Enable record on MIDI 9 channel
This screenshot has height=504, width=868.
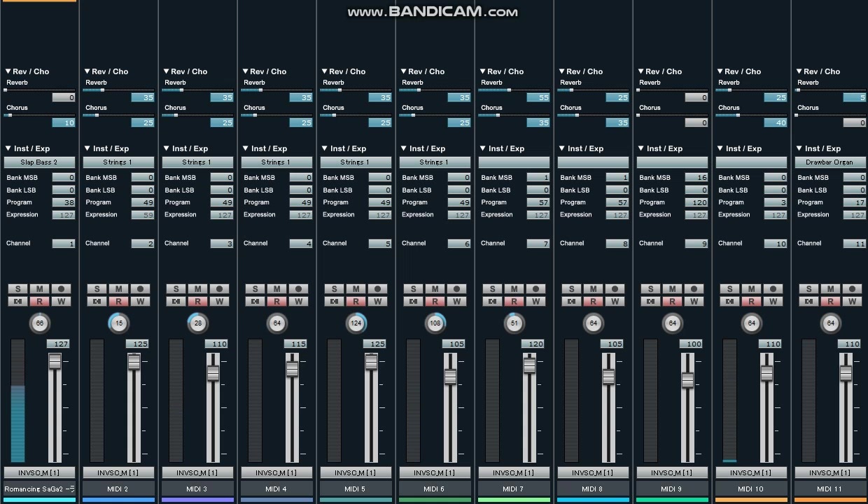[x=694, y=289]
